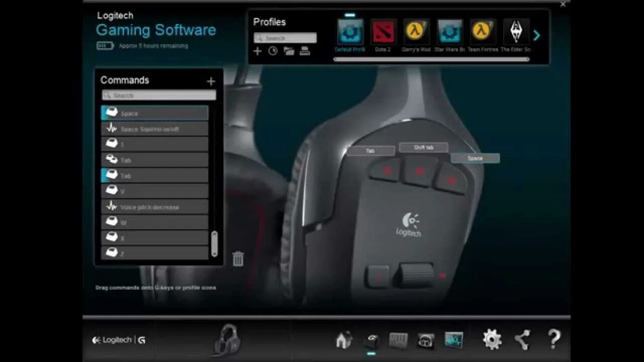Open the voice avatar waveform icon

(x=453, y=340)
